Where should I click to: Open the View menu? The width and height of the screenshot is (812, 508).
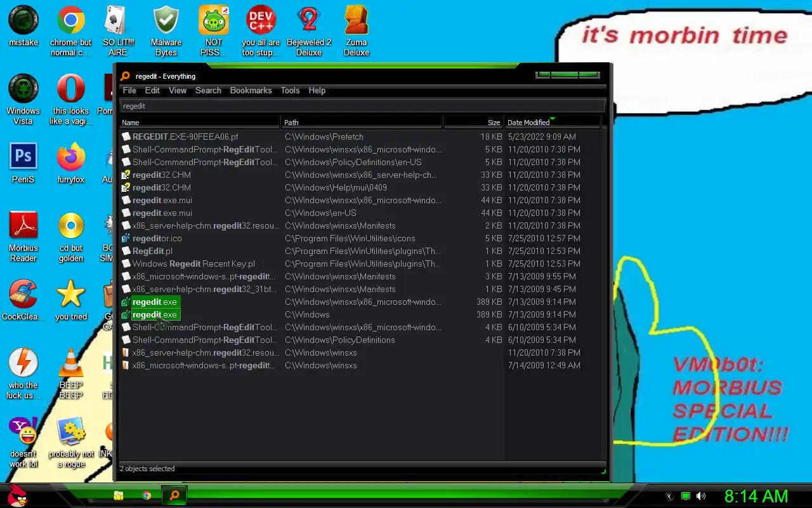tap(178, 90)
